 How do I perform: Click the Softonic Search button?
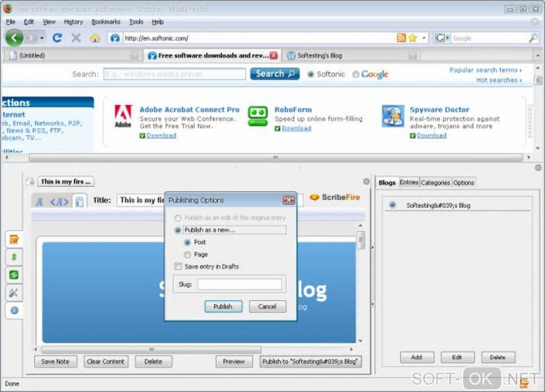coord(275,74)
